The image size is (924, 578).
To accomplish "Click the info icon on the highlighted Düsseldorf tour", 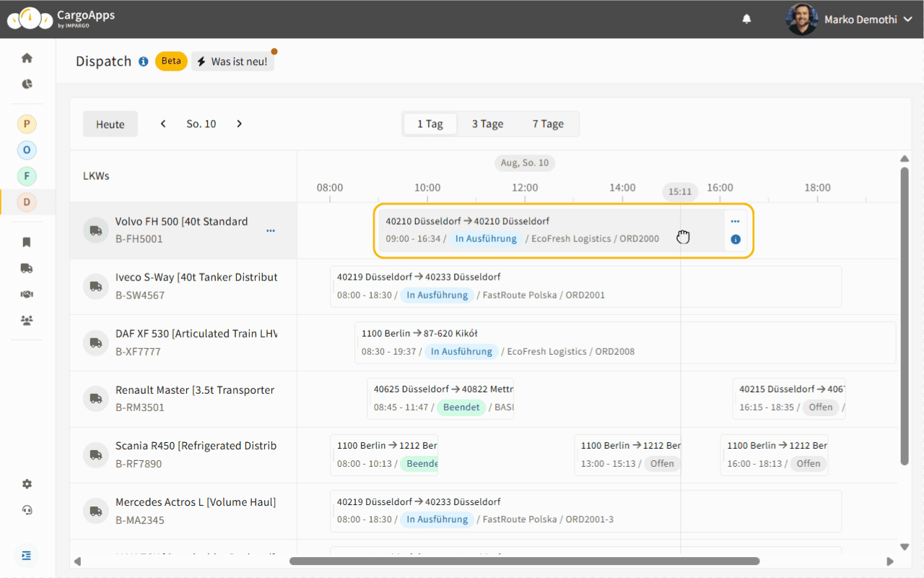I will coord(735,239).
